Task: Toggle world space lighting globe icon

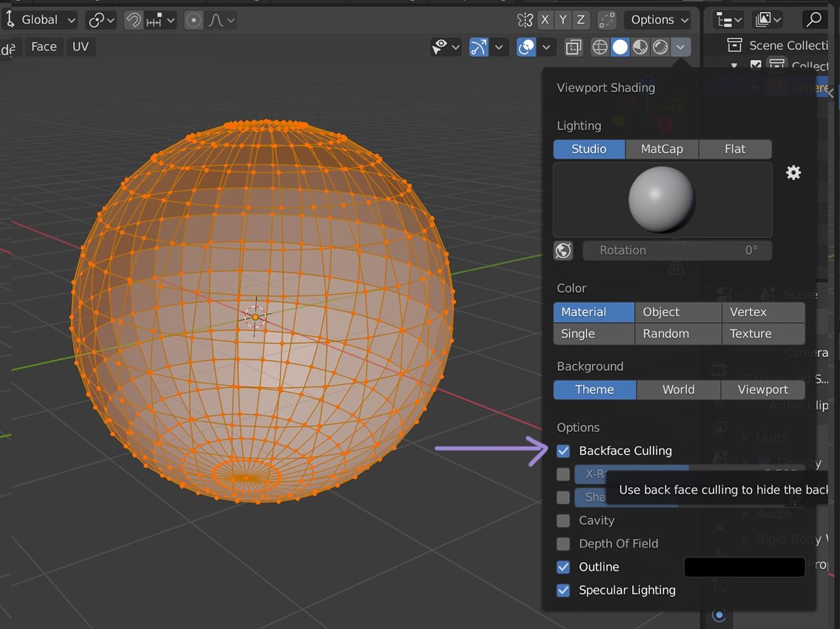Action: 563,250
